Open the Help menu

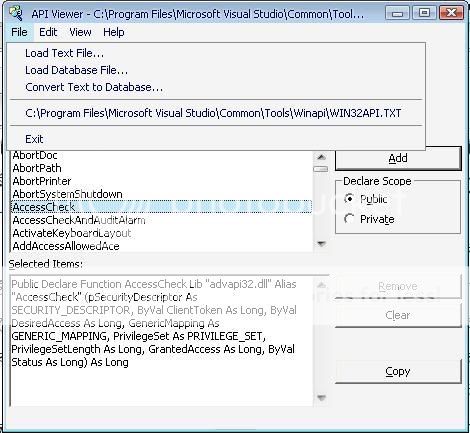tap(114, 32)
